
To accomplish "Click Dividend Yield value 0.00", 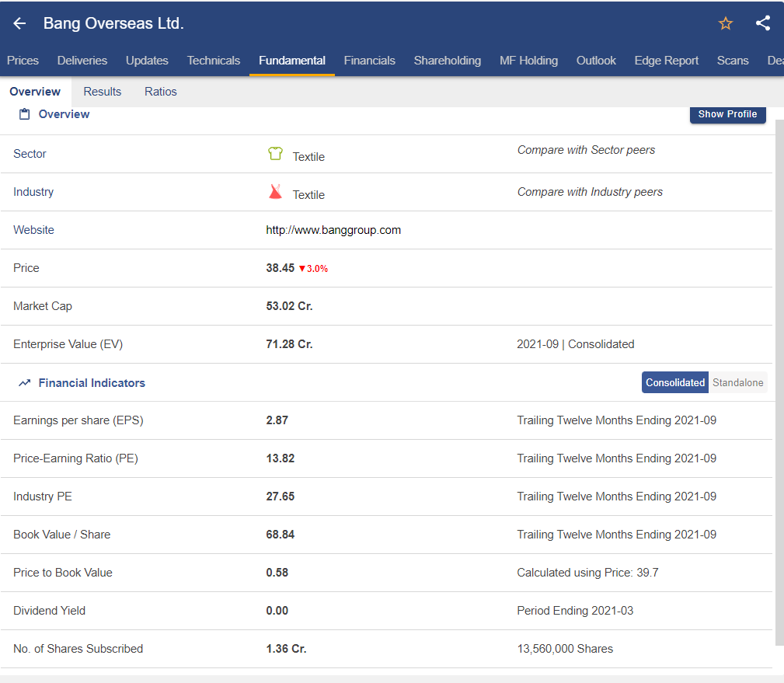I will pos(277,611).
